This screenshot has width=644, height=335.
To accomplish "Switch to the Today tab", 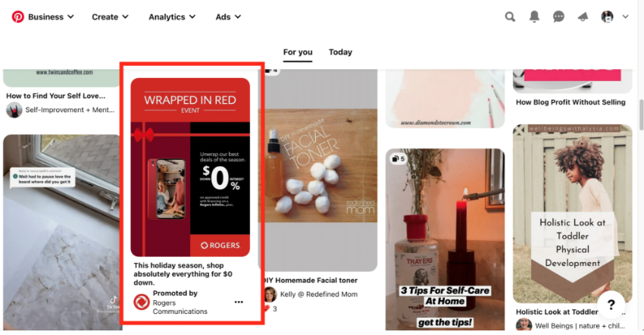I will tap(340, 52).
